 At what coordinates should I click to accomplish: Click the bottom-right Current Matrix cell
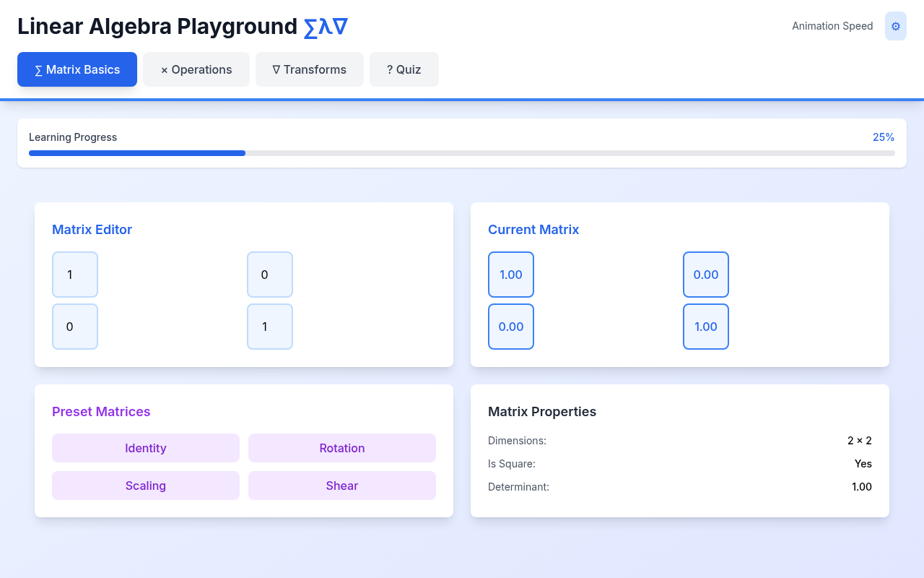click(x=706, y=327)
